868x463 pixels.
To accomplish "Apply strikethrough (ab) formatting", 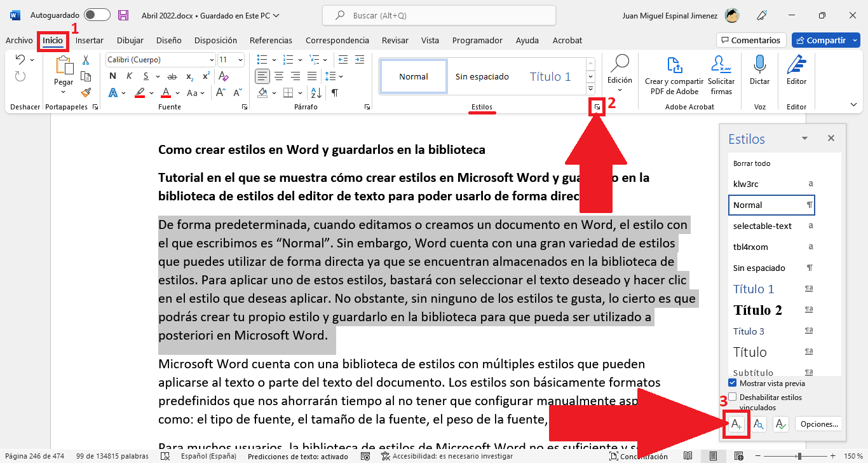I will click(173, 76).
